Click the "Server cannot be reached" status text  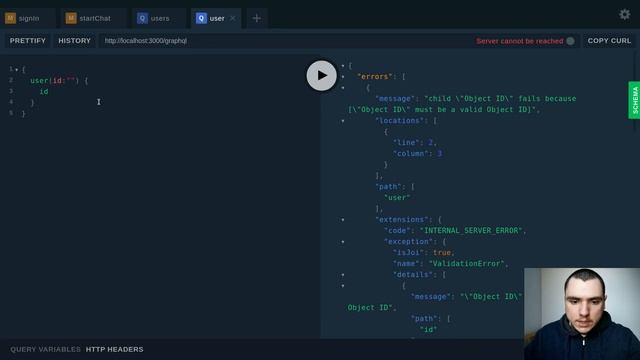point(520,41)
